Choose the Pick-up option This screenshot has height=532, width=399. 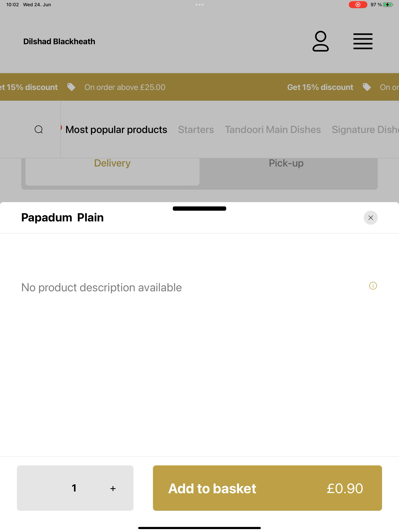286,163
